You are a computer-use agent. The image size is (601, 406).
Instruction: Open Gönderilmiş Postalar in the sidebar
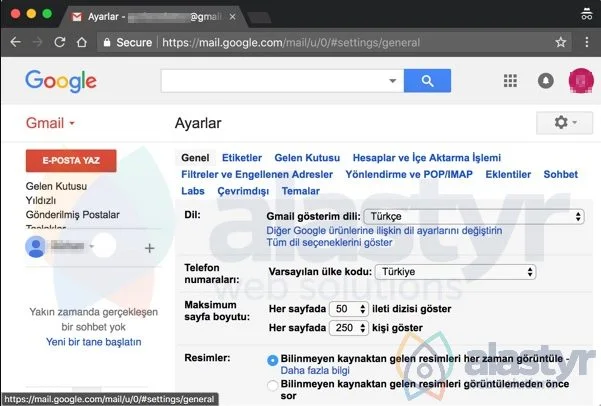tap(72, 215)
